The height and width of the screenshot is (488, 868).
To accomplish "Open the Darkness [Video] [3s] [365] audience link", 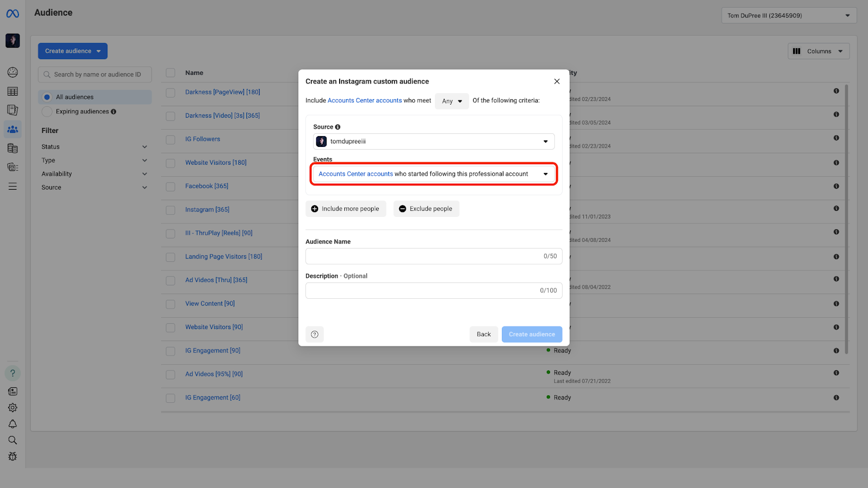I will tap(222, 115).
